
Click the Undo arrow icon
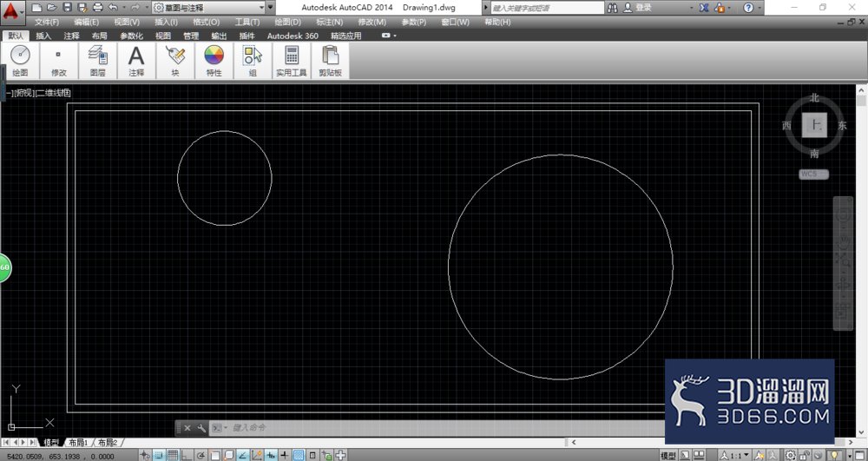[x=113, y=8]
